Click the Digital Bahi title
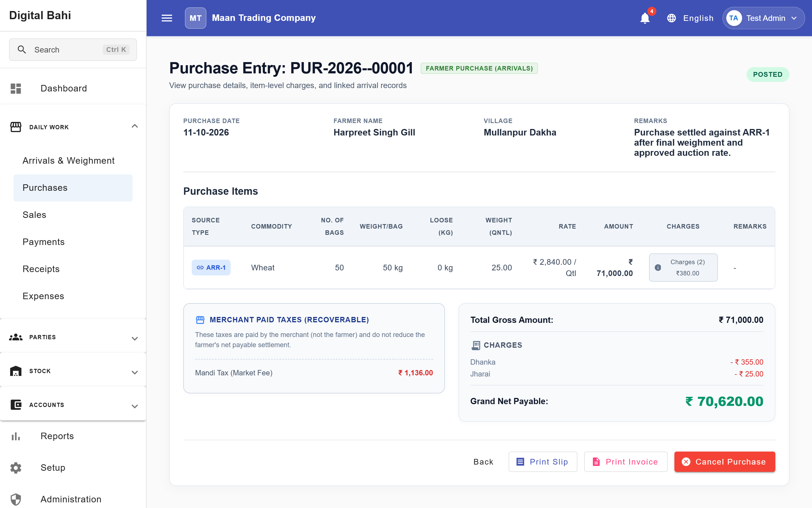Image resolution: width=812 pixels, height=508 pixels. point(40,16)
